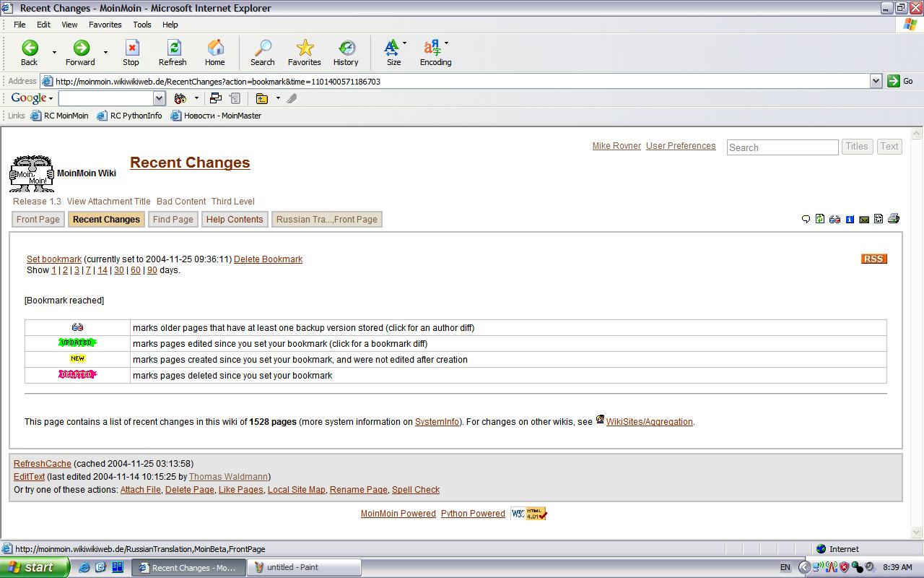
Task: Click the wiki Search input field
Action: pos(782,147)
